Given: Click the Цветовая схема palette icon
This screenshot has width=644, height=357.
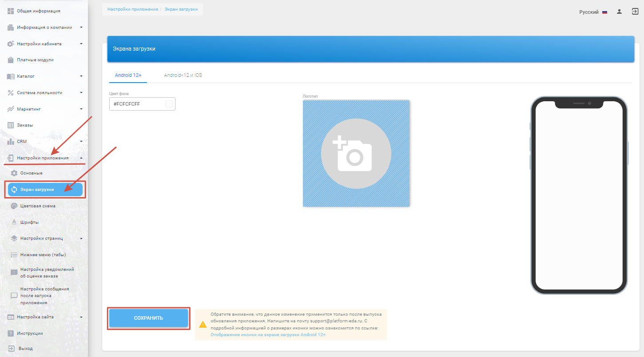Looking at the screenshot, I should click(x=14, y=206).
